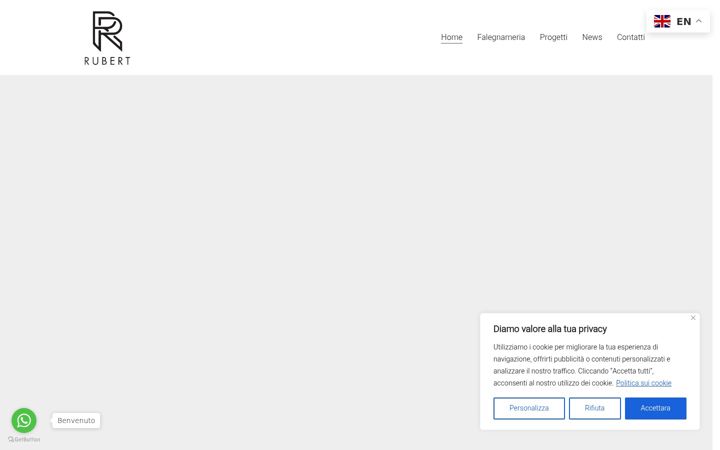Click the 'Diamo valore alla tua privacy' heading
Screen dimensions: 720x450
[x=550, y=329]
